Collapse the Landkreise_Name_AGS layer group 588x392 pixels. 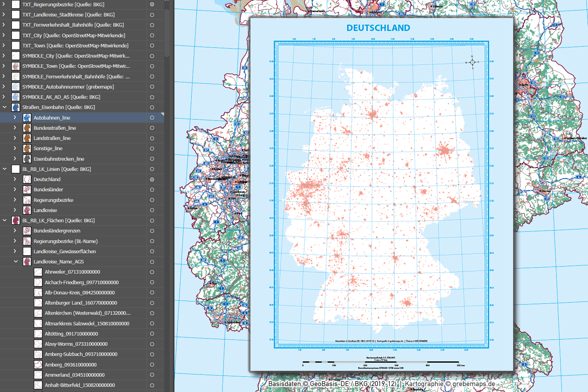pyautogui.click(x=16, y=261)
